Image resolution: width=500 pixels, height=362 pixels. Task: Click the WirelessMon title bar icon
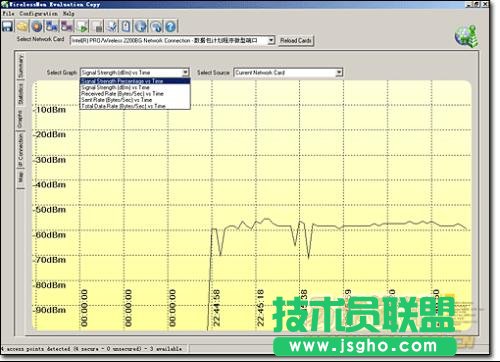pos(4,4)
